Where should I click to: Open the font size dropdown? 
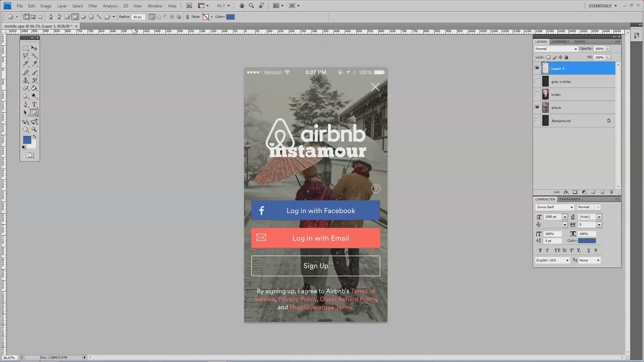[x=565, y=217]
